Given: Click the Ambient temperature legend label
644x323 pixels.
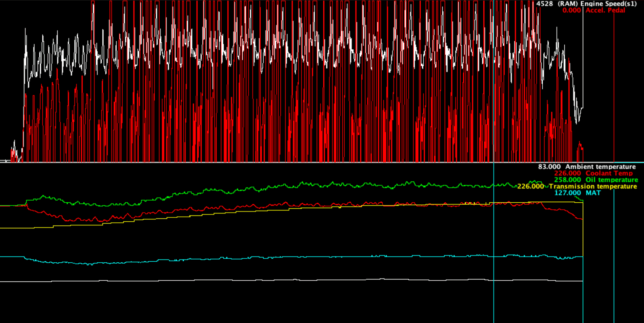Looking at the screenshot, I should tap(601, 167).
